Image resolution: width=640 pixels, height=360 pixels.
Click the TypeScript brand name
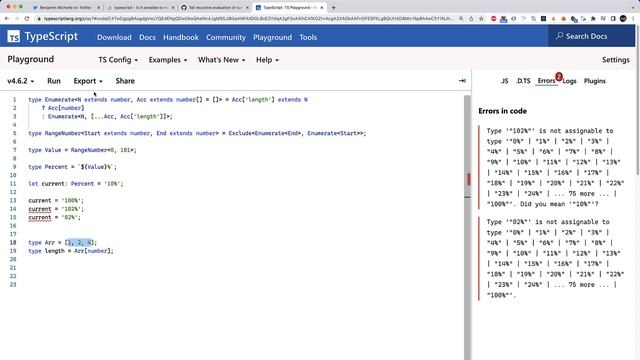[x=51, y=36]
